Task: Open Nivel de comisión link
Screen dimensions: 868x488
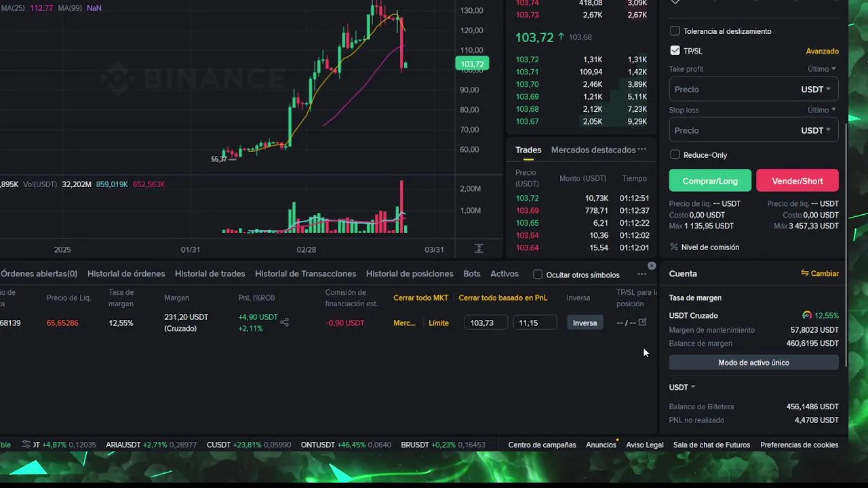Action: (710, 247)
